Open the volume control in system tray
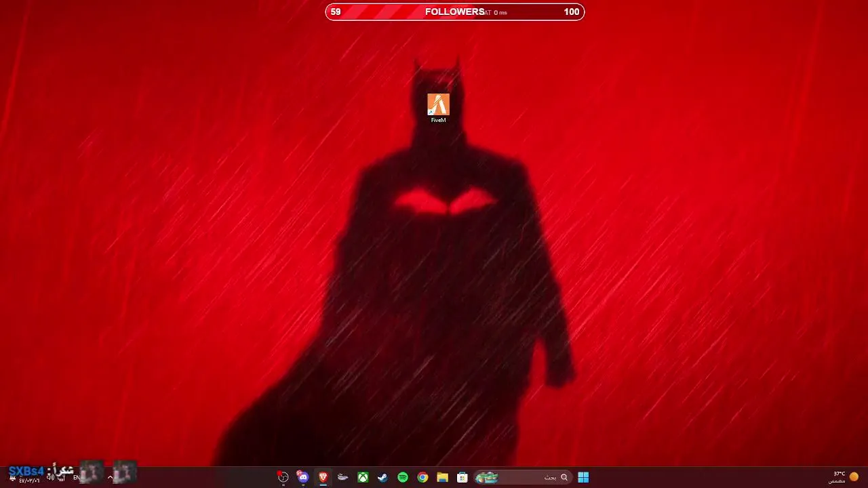 [x=50, y=477]
